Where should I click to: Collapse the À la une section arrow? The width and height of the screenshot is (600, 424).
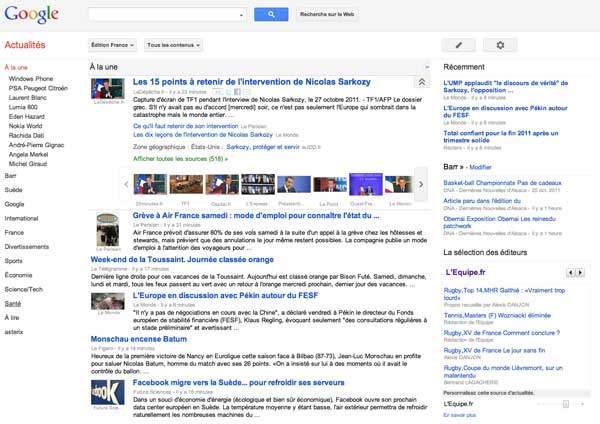tap(427, 67)
